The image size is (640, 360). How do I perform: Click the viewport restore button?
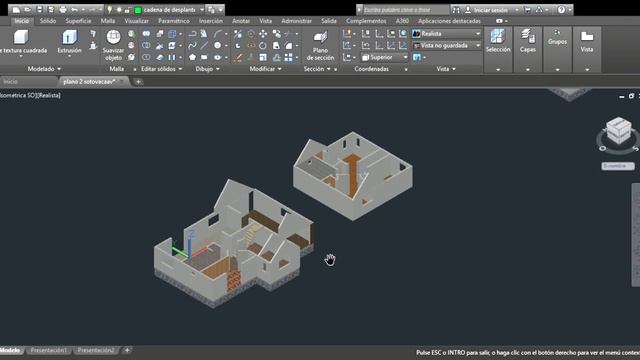pos(631,96)
